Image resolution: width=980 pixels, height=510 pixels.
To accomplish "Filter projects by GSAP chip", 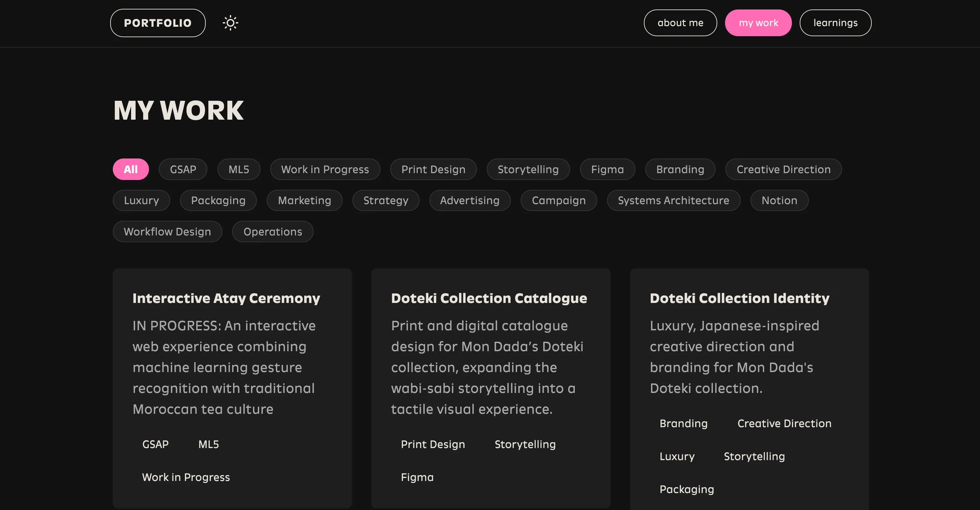I will [x=183, y=169].
